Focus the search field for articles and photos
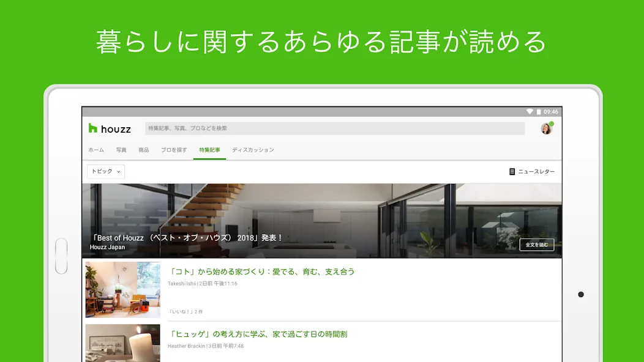644x362 pixels. tap(334, 128)
